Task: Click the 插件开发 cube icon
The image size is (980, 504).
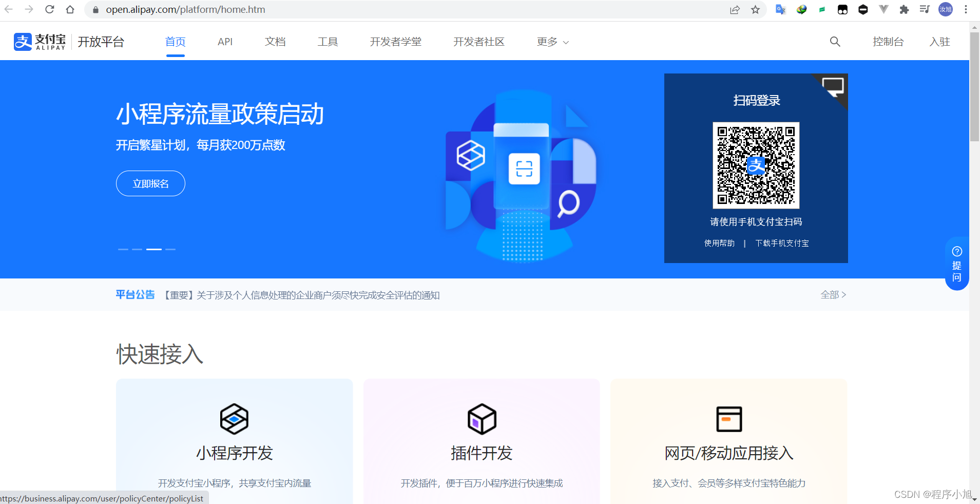Action: (x=482, y=419)
